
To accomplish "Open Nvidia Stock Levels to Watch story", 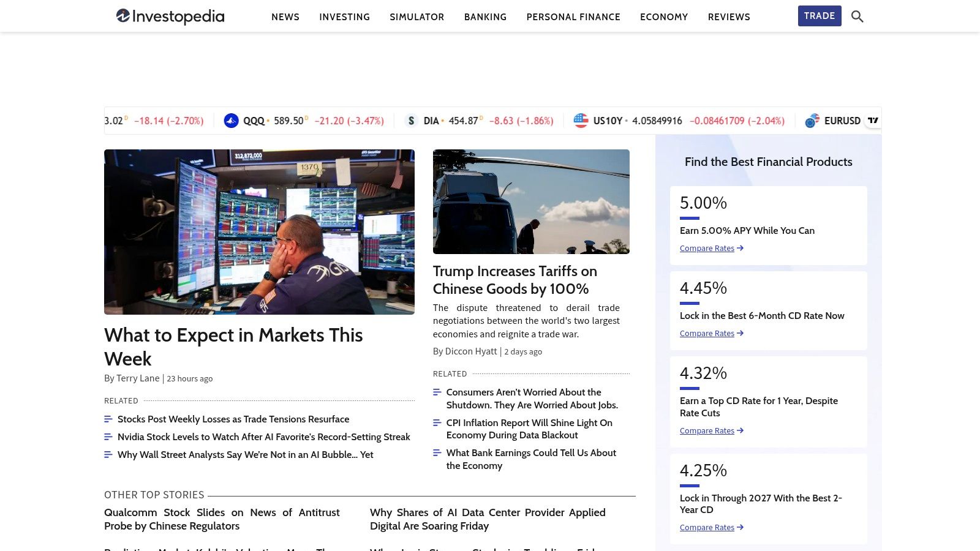I will pyautogui.click(x=263, y=437).
